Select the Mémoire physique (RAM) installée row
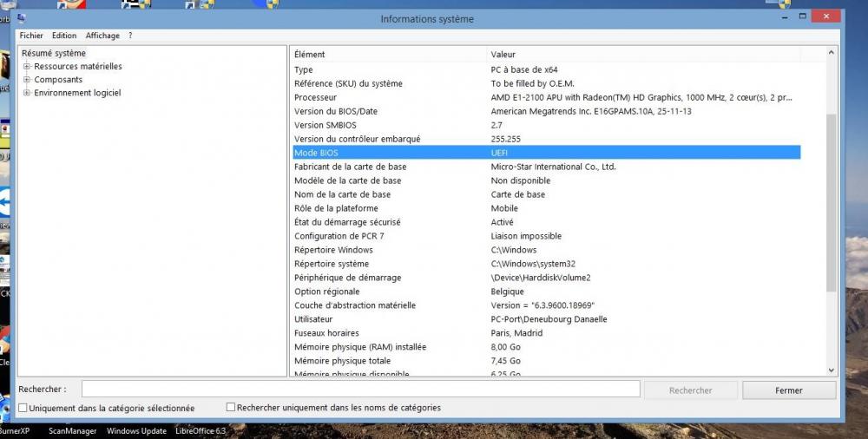 (x=546, y=347)
